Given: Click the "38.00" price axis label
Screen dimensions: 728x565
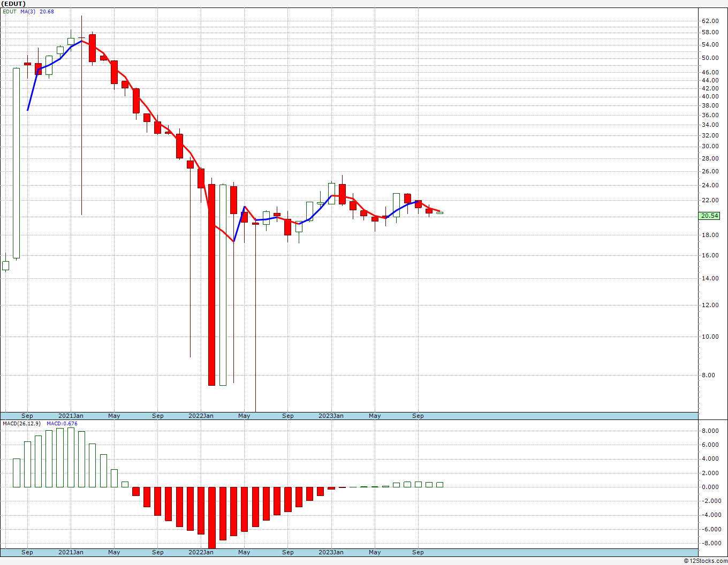Looking at the screenshot, I should (710, 106).
